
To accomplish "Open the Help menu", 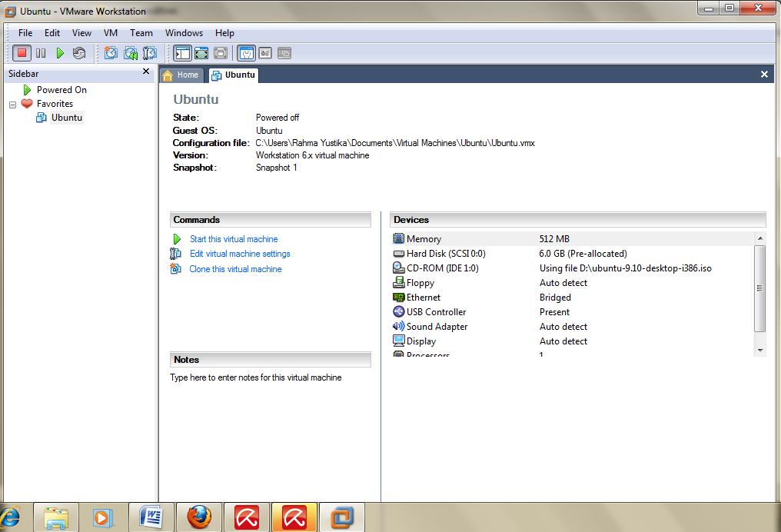I will click(x=224, y=33).
